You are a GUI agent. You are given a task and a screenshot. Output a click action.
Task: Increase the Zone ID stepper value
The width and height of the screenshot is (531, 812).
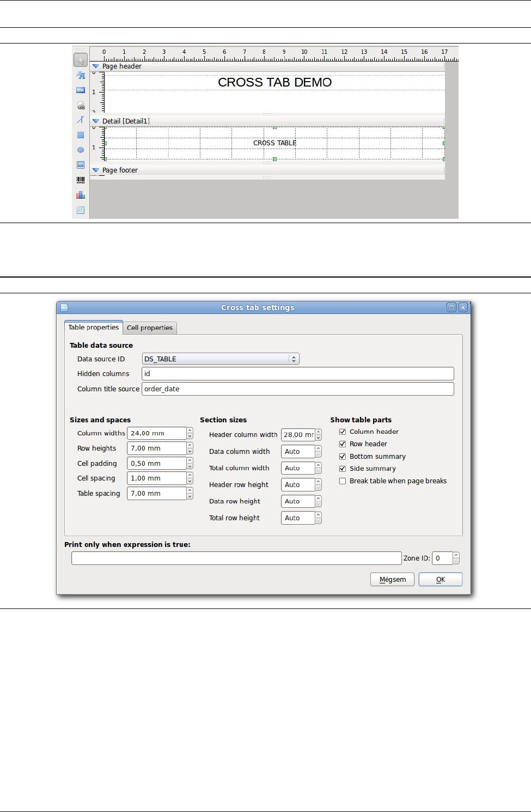pyautogui.click(x=456, y=555)
